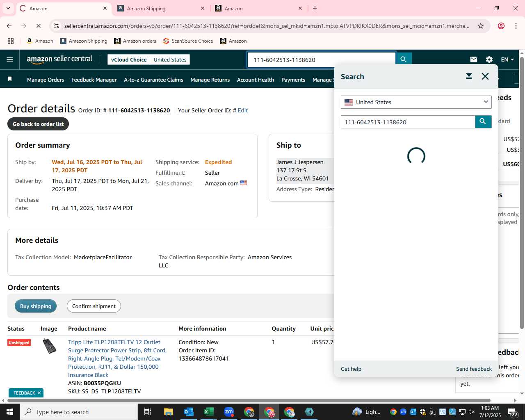This screenshot has height=420, width=525.
Task: Close the Amazon Shipping tab
Action: point(203,8)
